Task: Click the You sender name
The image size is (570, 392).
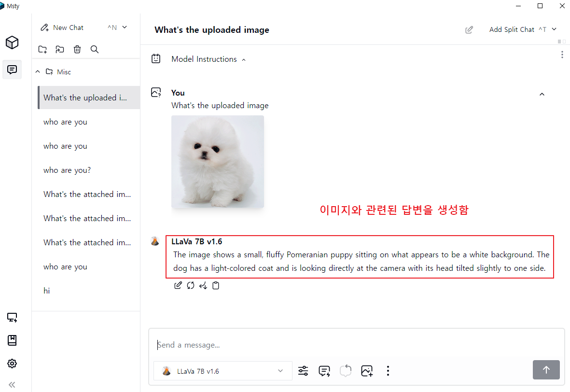Action: pos(178,93)
